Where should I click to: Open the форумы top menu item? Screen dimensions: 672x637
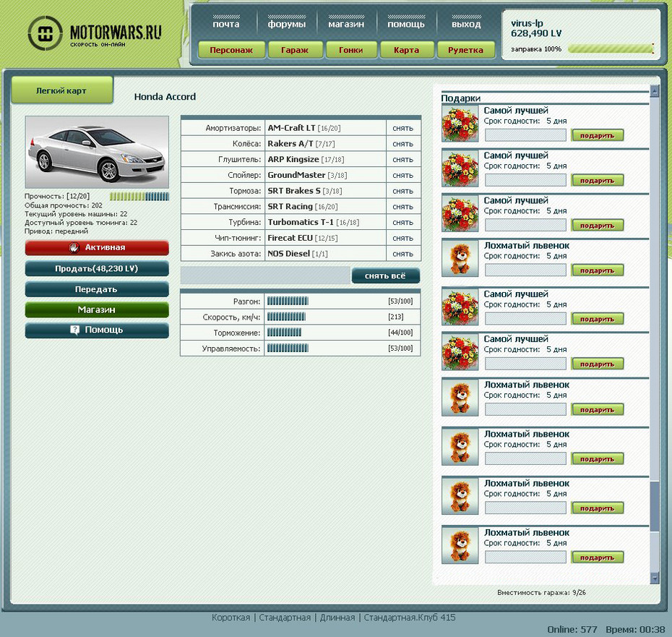(287, 24)
